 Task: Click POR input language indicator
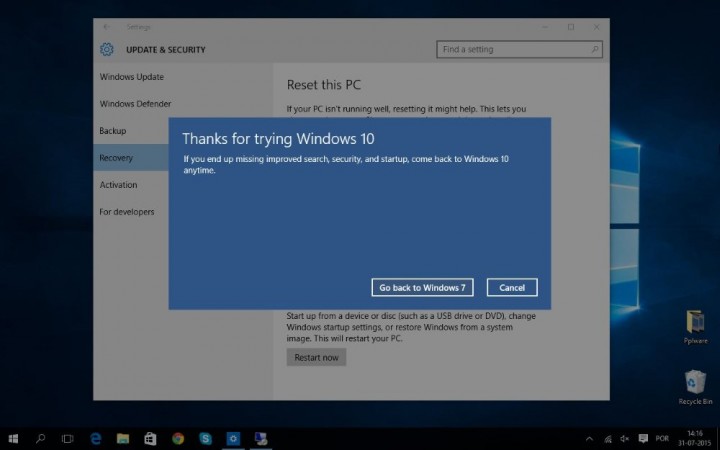[662, 439]
